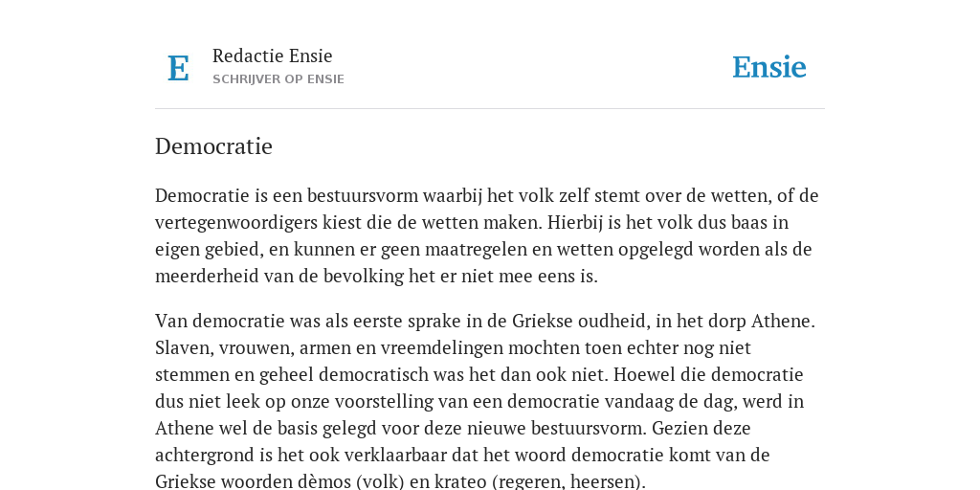This screenshot has height=490, width=980.
Task: Open the Ensie logo at top right
Action: [768, 67]
